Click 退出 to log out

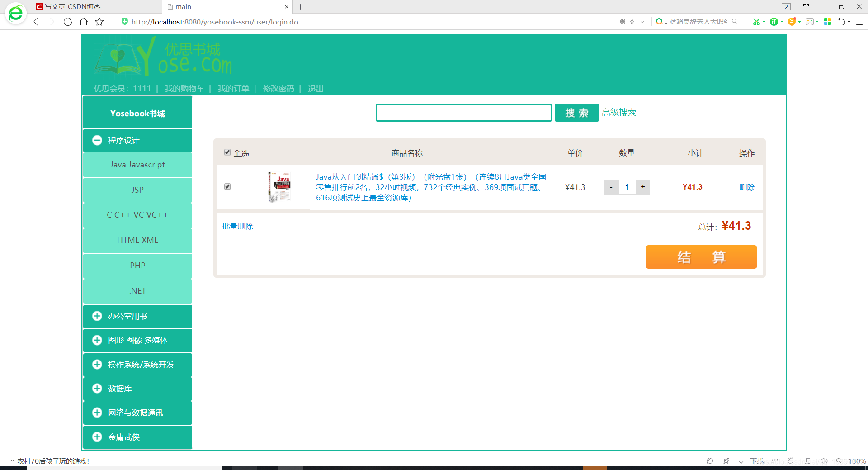click(x=316, y=89)
